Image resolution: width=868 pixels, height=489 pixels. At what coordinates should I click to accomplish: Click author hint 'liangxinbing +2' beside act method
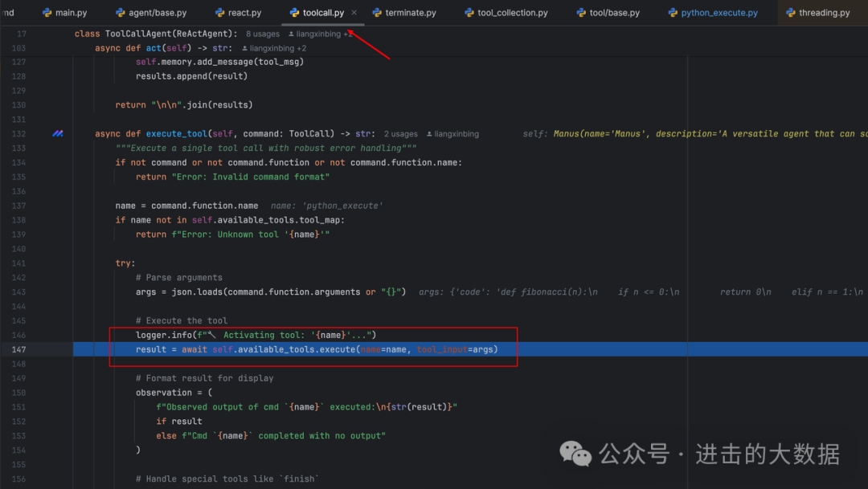point(274,48)
